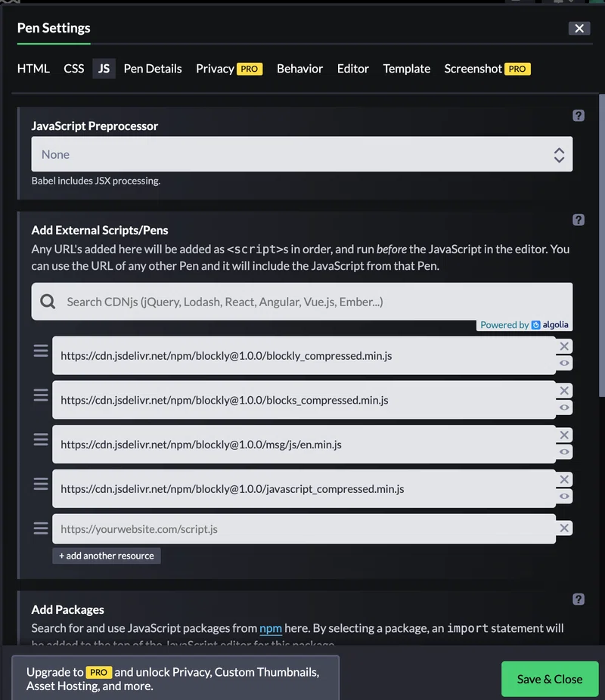Click the drag handle beside blockly_compressed.min.js
Screen dimensions: 605x700
pyautogui.click(x=41, y=351)
